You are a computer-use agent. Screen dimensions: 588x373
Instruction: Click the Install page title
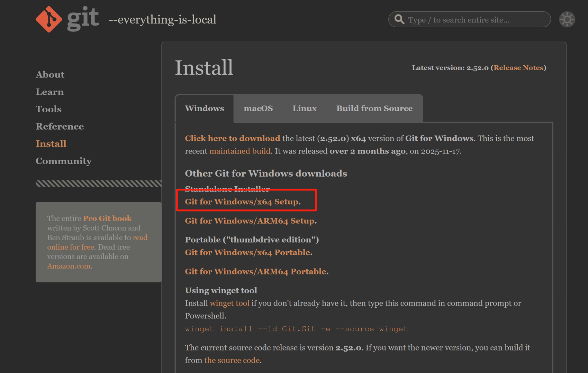click(204, 67)
